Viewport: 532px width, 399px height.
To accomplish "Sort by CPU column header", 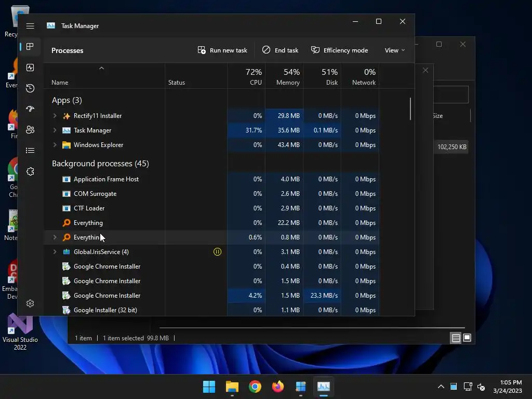I will pyautogui.click(x=246, y=77).
